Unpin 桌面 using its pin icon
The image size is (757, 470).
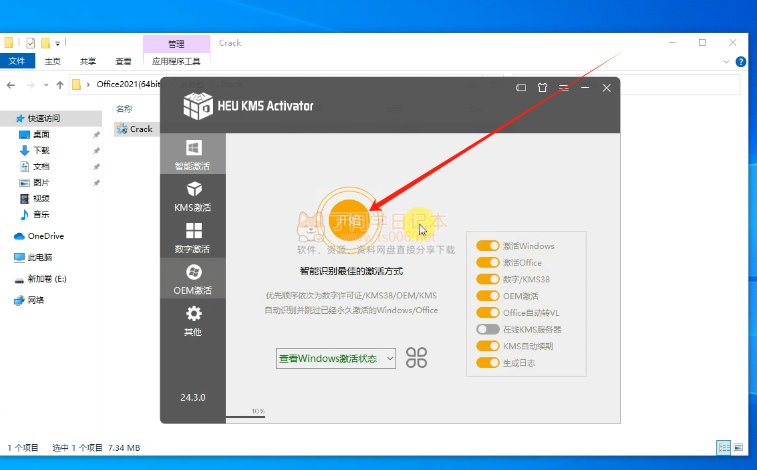[x=97, y=135]
